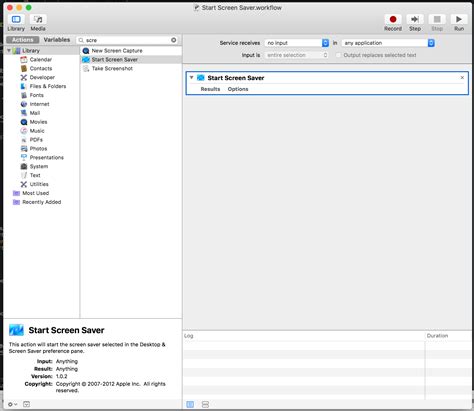Open the 'entire selection' Input is dropdown
This screenshot has width=474, height=411.
[297, 55]
